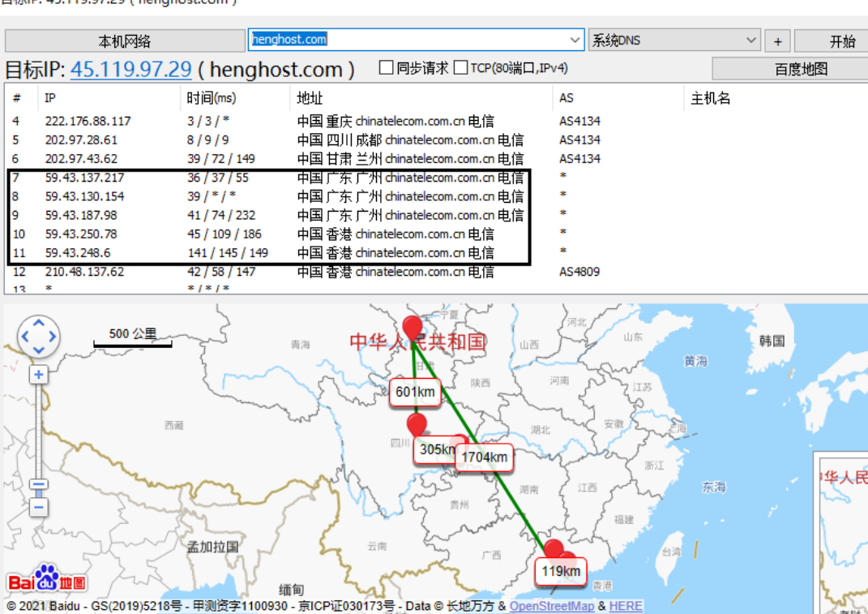Click the map zoom slider handle
The image size is (868, 614).
click(x=38, y=485)
